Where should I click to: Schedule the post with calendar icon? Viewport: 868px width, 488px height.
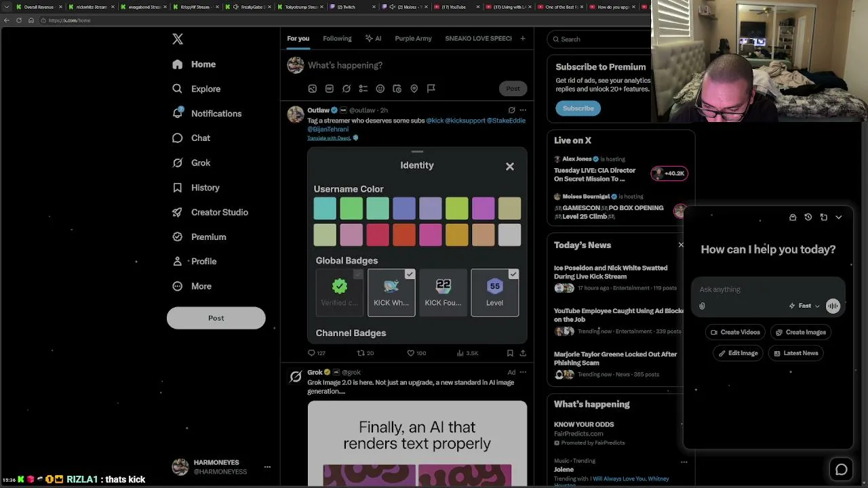pos(397,89)
